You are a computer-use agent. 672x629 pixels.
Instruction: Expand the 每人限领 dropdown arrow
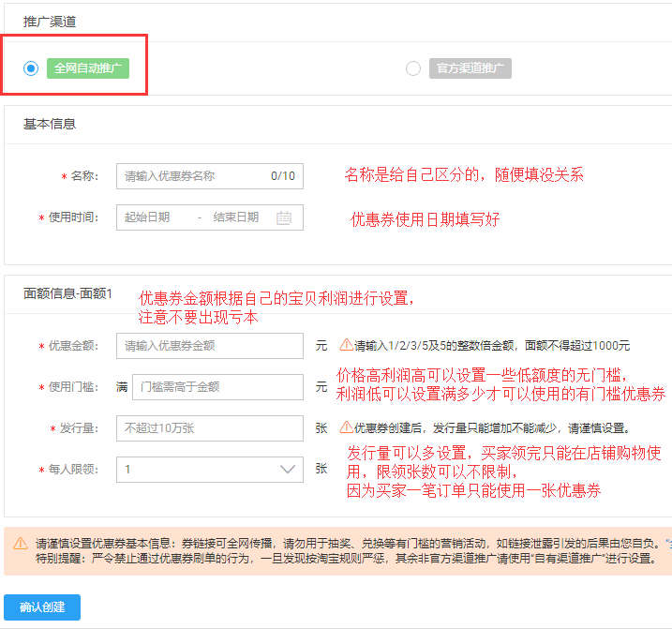point(288,470)
